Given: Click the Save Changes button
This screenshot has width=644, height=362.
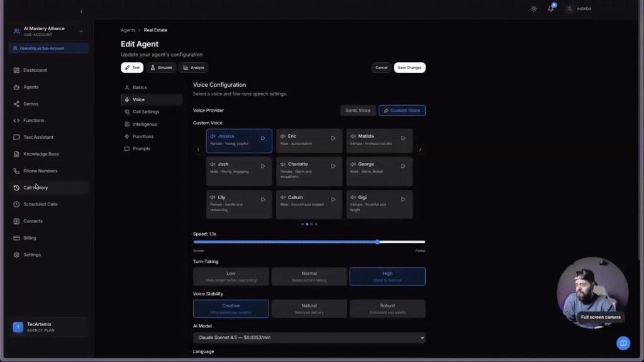Looking at the screenshot, I should [409, 67].
